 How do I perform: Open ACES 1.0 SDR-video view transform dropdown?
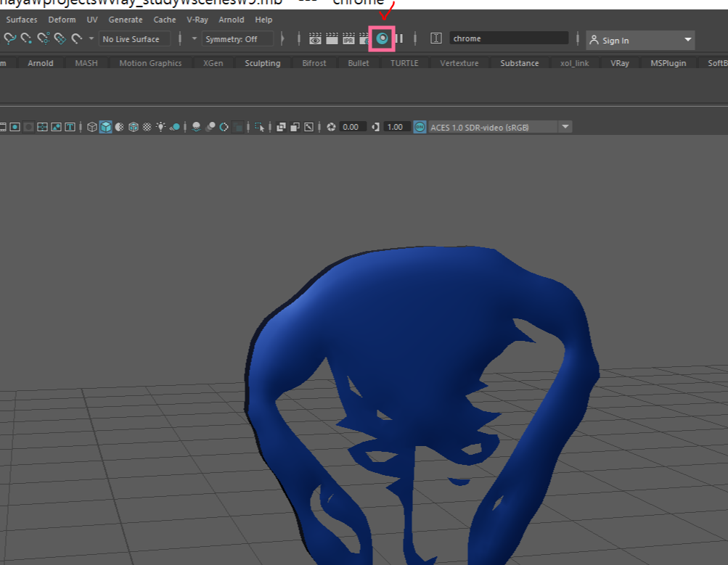click(x=565, y=127)
